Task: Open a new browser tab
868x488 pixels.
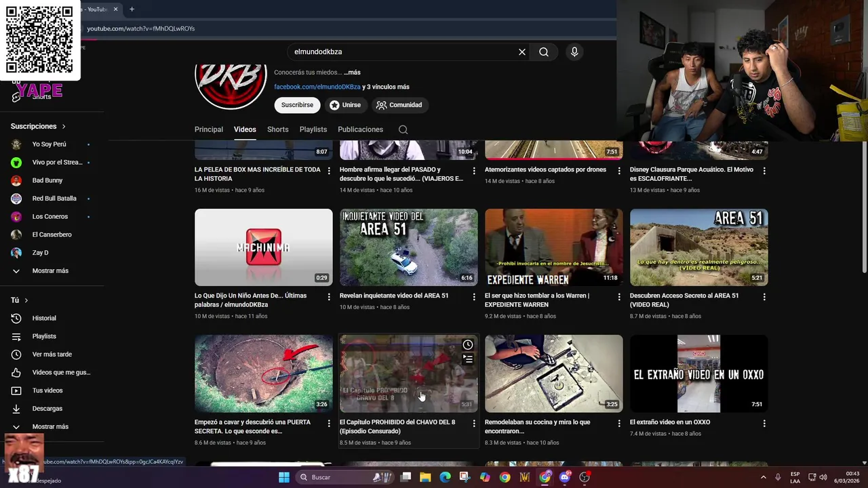Action: click(132, 9)
